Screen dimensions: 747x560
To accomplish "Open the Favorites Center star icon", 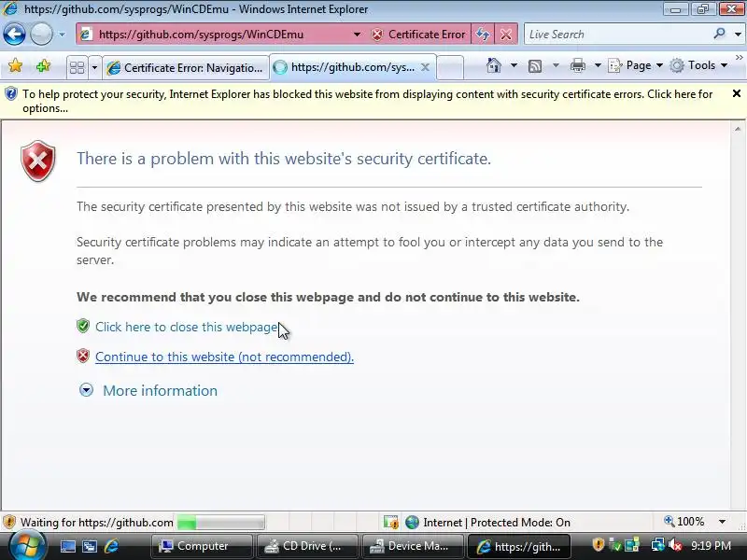I will click(15, 65).
